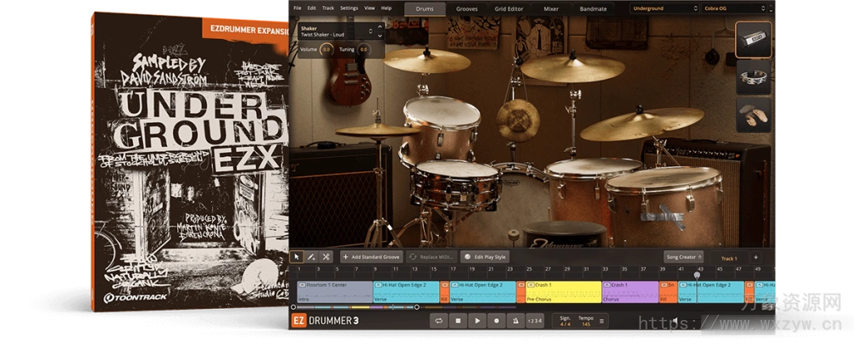
Task: Click the Sign. 4/4 time signature field
Action: [565, 321]
